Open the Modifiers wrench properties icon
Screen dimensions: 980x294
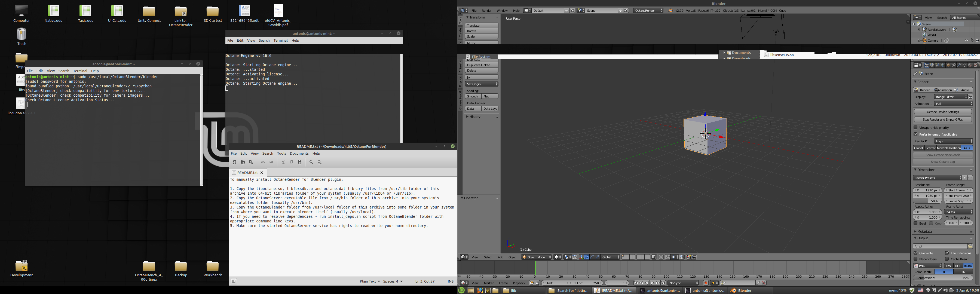(x=959, y=65)
